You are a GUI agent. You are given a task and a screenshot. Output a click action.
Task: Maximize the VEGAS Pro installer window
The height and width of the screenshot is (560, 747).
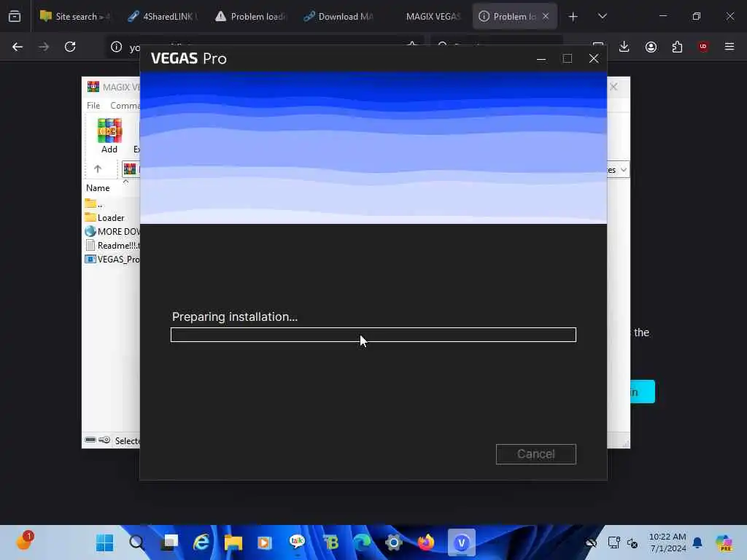pos(567,58)
